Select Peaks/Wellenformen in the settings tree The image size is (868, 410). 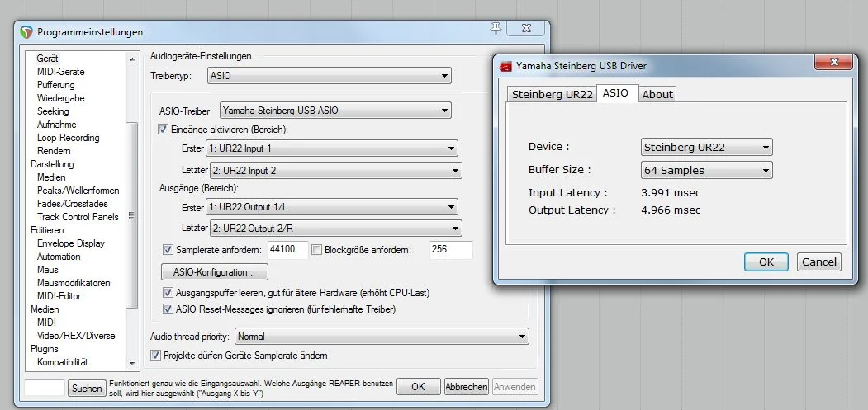pos(78,191)
